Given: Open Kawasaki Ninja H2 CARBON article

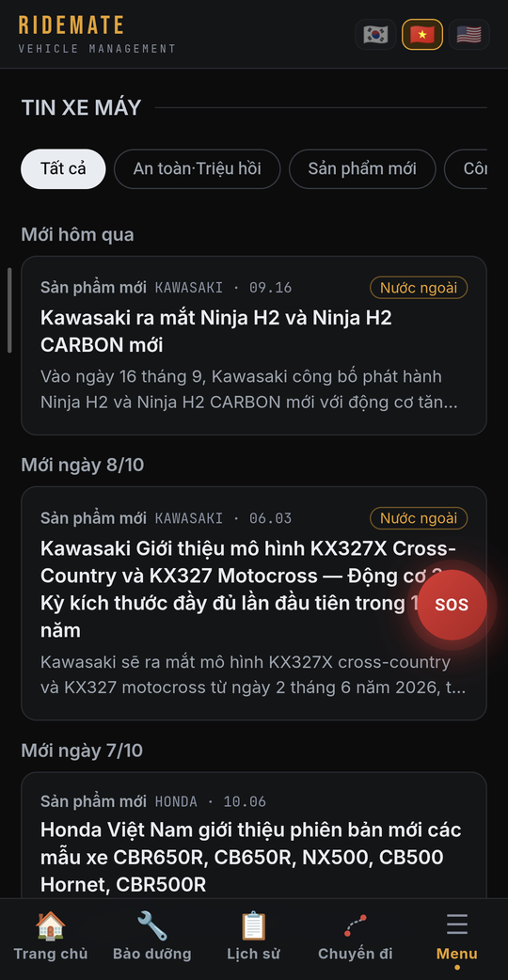Looking at the screenshot, I should pyautogui.click(x=254, y=345).
